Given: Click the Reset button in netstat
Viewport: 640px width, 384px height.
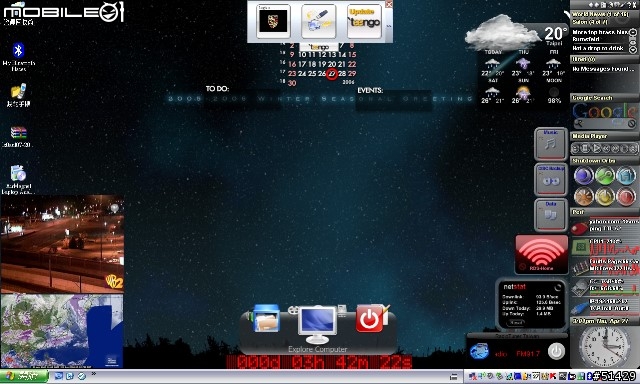Looking at the screenshot, I should point(517,322).
